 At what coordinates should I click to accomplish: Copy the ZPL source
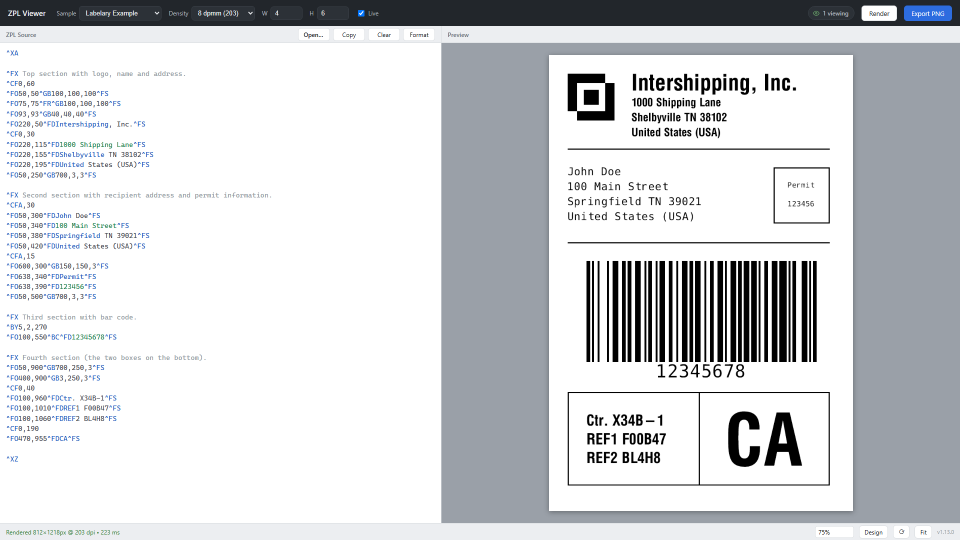tap(349, 35)
